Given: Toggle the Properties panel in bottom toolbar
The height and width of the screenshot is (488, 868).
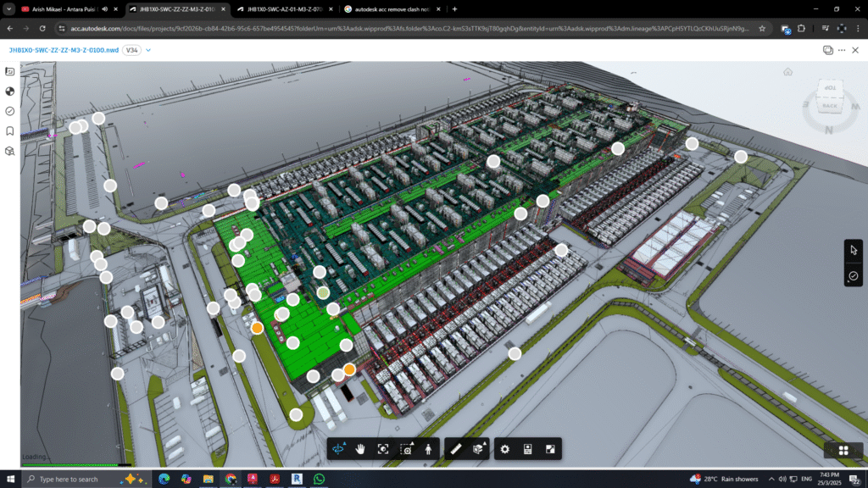Looking at the screenshot, I should [x=527, y=449].
